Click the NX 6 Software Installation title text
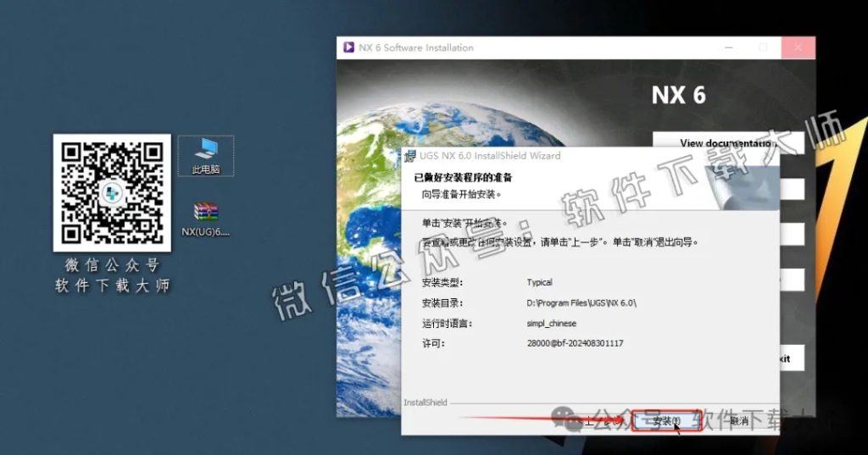This screenshot has height=455, width=868. pyautogui.click(x=415, y=47)
